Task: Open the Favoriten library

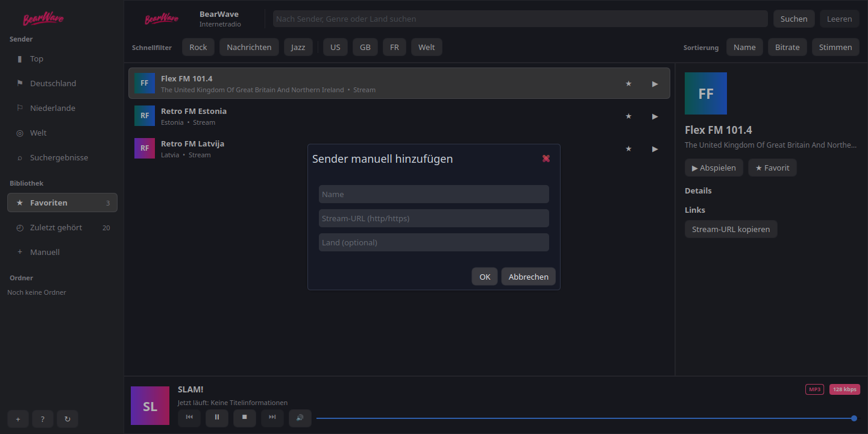Action: (x=62, y=203)
